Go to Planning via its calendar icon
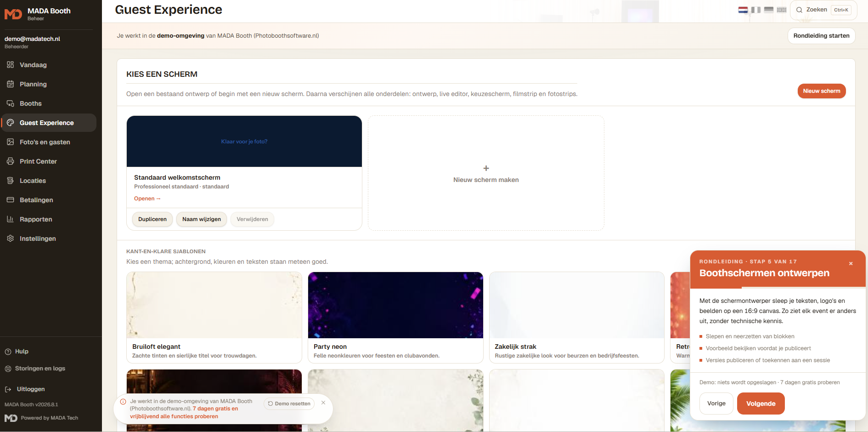Screen dimensions: 868x432 coord(11,84)
